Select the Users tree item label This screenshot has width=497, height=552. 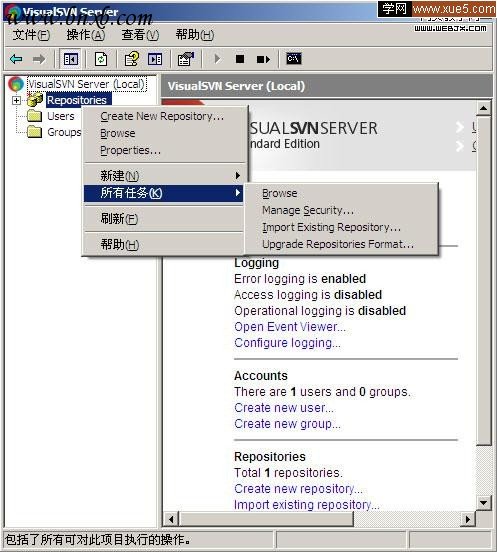click(x=61, y=116)
